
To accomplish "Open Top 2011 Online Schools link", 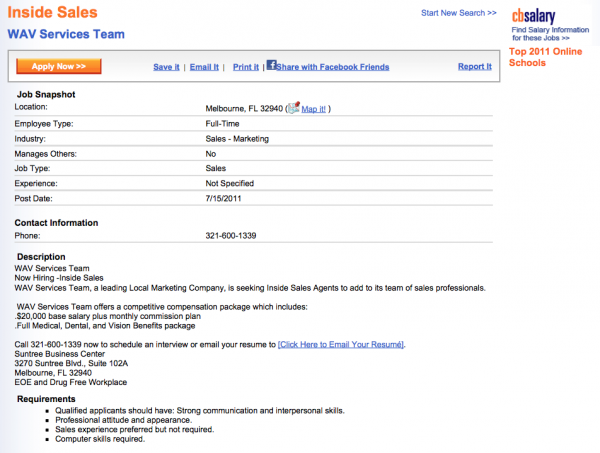I will (x=546, y=57).
